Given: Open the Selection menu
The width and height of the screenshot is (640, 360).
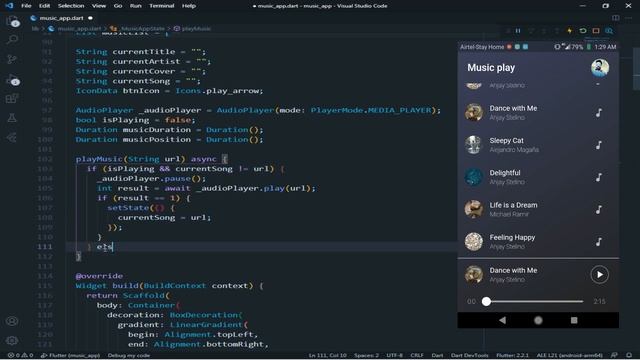Looking at the screenshot, I should (x=71, y=6).
